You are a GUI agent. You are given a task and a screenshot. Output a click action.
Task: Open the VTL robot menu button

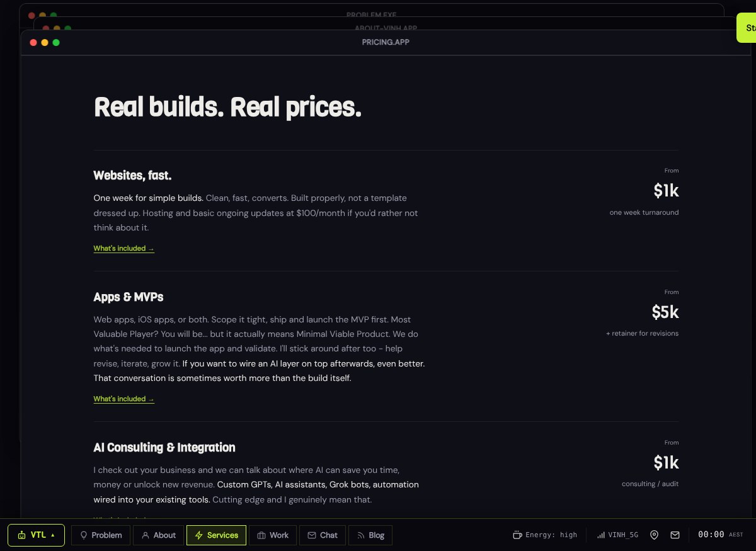[x=36, y=535]
